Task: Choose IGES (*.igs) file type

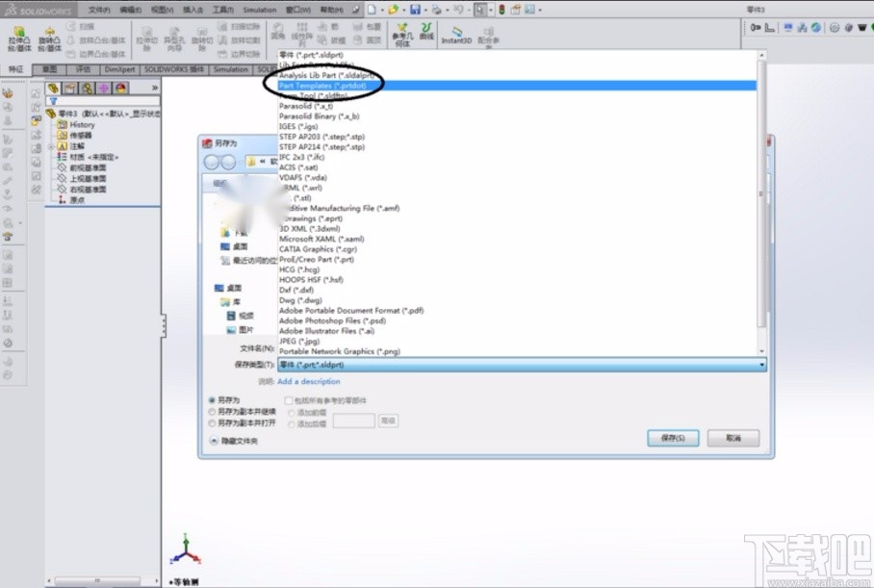Action: 298,126
